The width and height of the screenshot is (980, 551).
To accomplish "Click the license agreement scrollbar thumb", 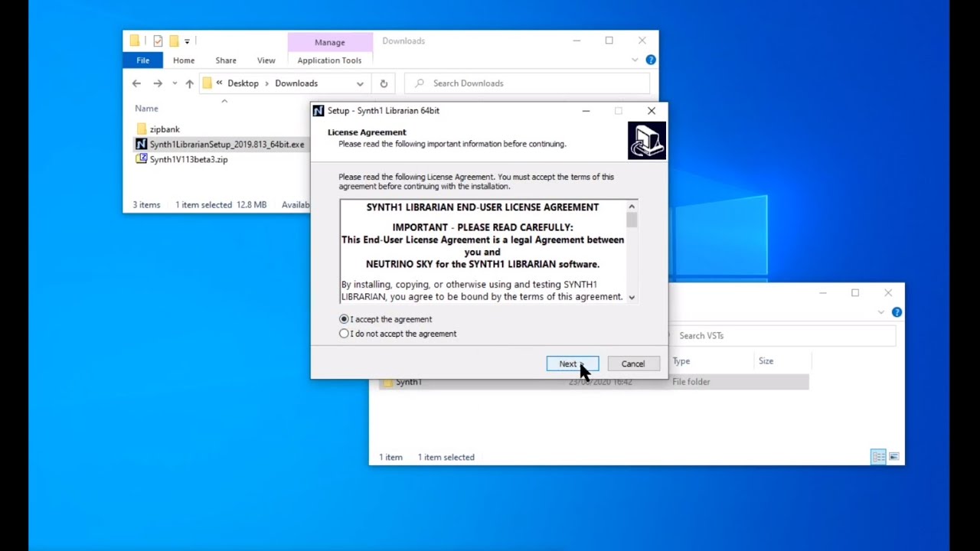I will point(632,220).
